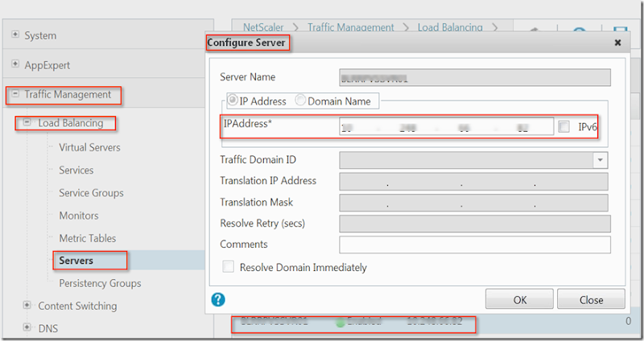The height and width of the screenshot is (341, 644).
Task: Click the System label
Action: pos(40,35)
